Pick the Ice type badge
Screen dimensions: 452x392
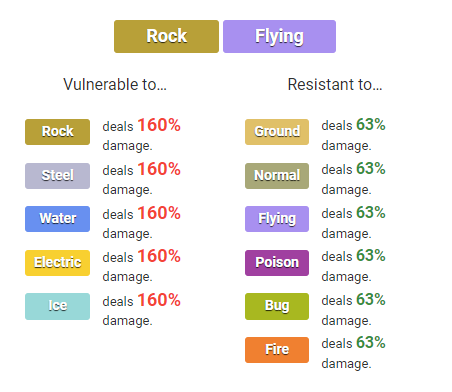point(57,306)
